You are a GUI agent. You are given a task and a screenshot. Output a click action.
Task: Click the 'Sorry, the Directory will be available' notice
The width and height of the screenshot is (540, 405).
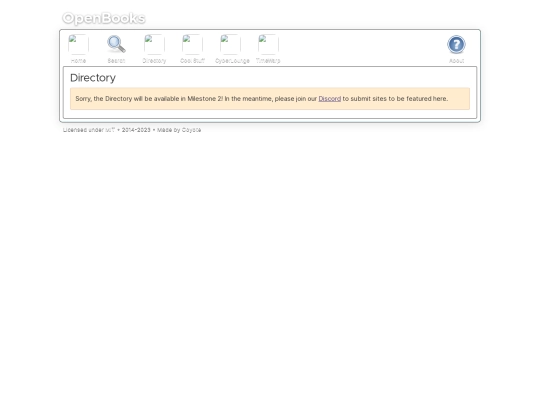tap(270, 99)
